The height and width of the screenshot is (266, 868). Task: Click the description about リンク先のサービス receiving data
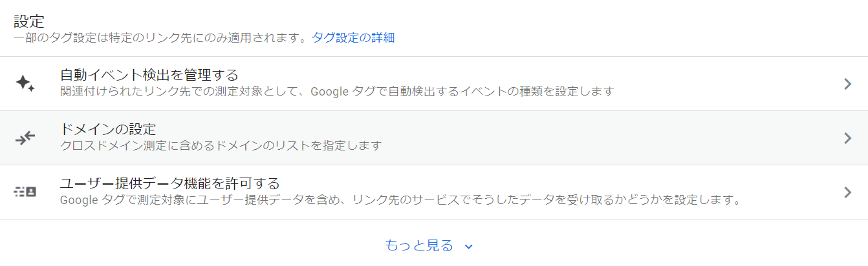click(400, 200)
